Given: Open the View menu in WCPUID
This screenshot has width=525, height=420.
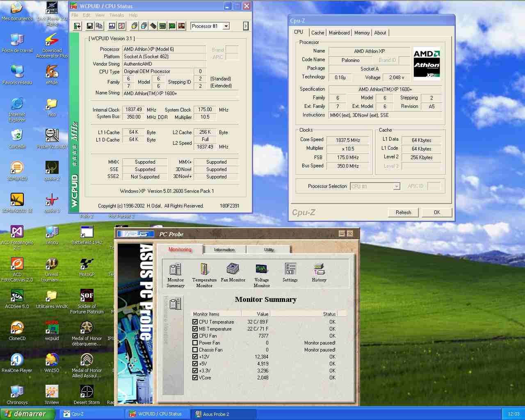Looking at the screenshot, I should [x=100, y=15].
